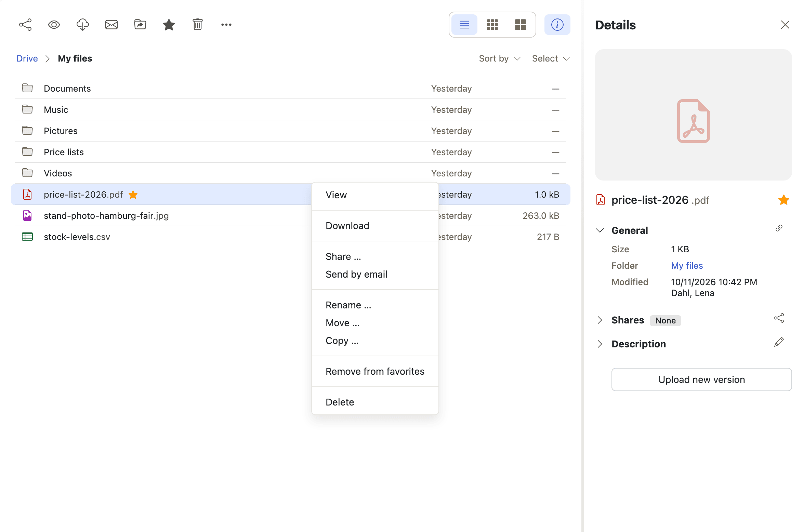Go to Drive in breadcrumb
Image resolution: width=803 pixels, height=532 pixels.
tap(27, 58)
